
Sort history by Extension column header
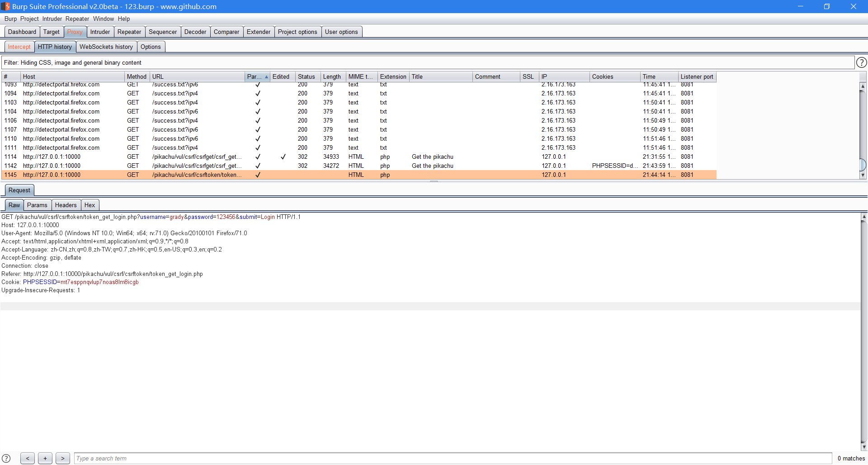(x=393, y=76)
